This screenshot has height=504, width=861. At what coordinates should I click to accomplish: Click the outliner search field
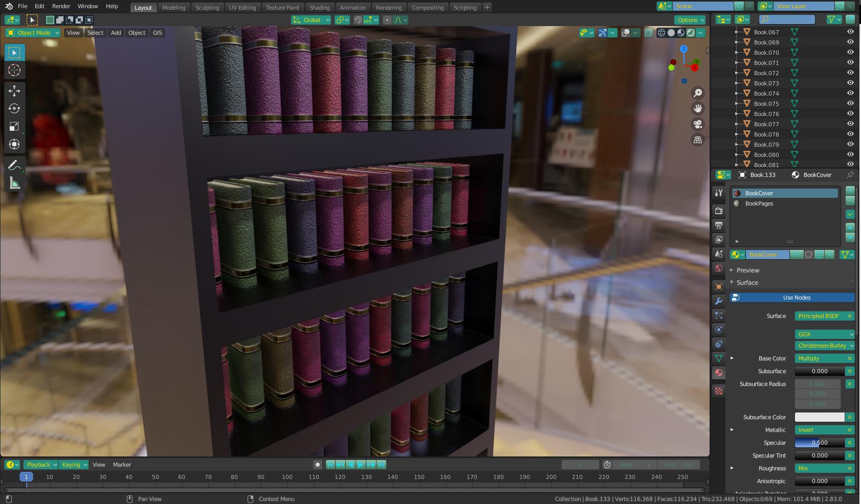[787, 19]
